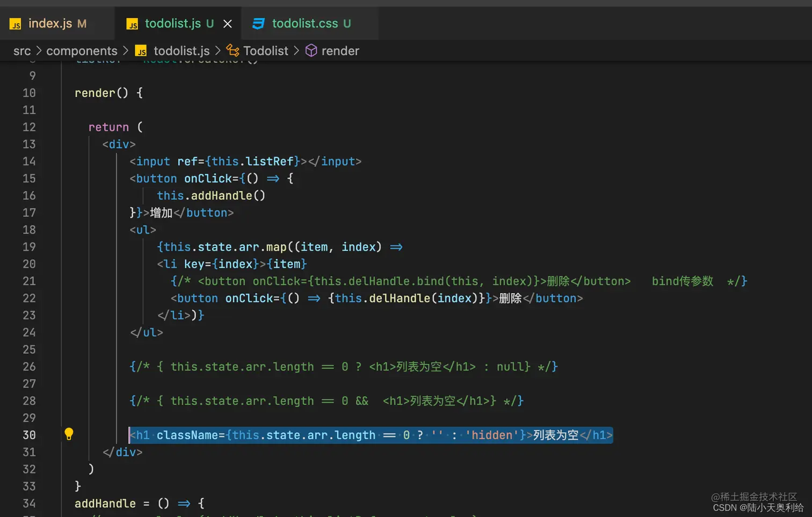The image size is (812, 517).
Task: Show code actions via the lightbulb icon
Action: click(69, 434)
